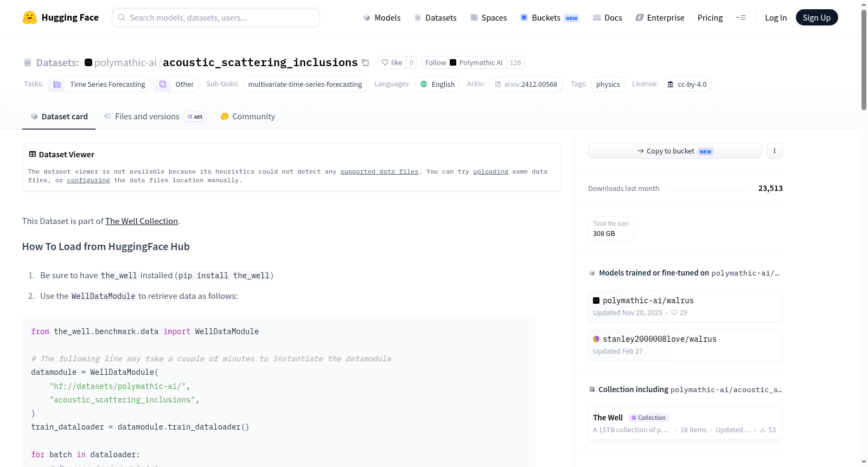Click the Other task icon
Image resolution: width=868 pixels, height=467 pixels.
tap(163, 84)
